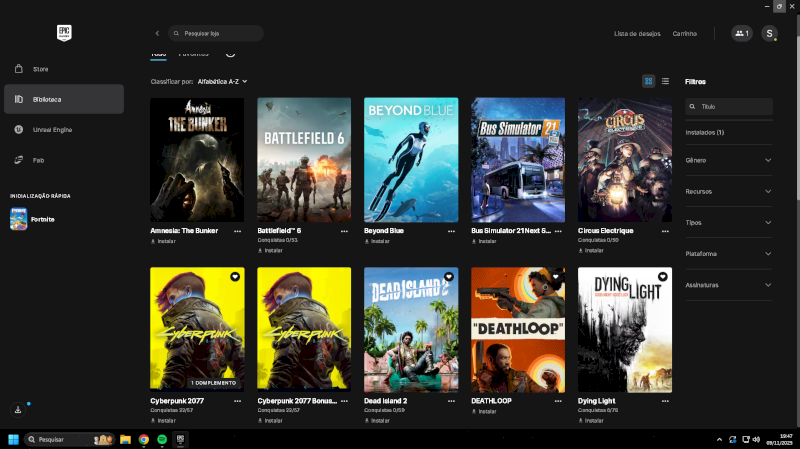Click Instalar under Dying Light
Image resolution: width=800 pixels, height=449 pixels.
click(x=591, y=420)
